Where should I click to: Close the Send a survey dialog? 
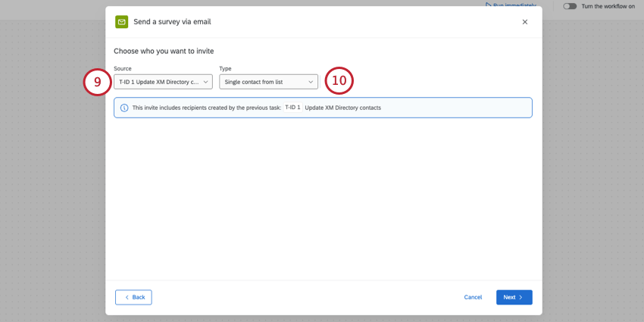pyautogui.click(x=525, y=22)
